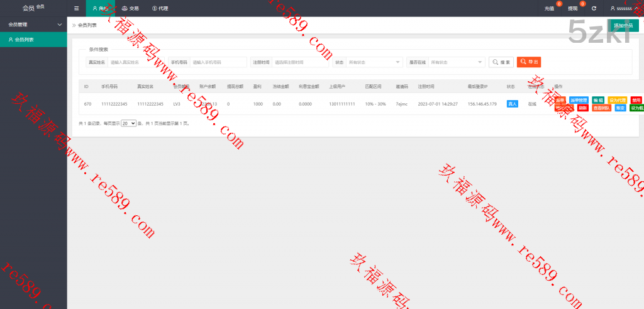Click the refresh icon in the top bar
Image resolution: width=644 pixels, height=309 pixels.
(594, 8)
